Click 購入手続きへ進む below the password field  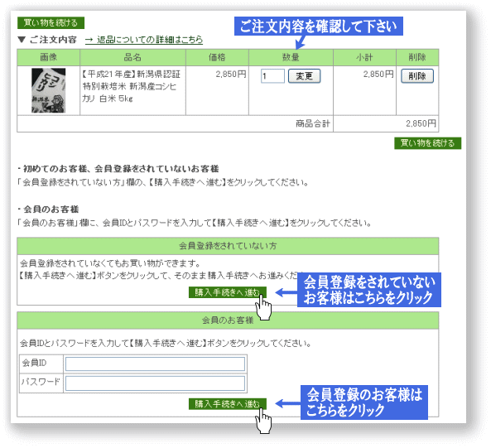point(228,404)
